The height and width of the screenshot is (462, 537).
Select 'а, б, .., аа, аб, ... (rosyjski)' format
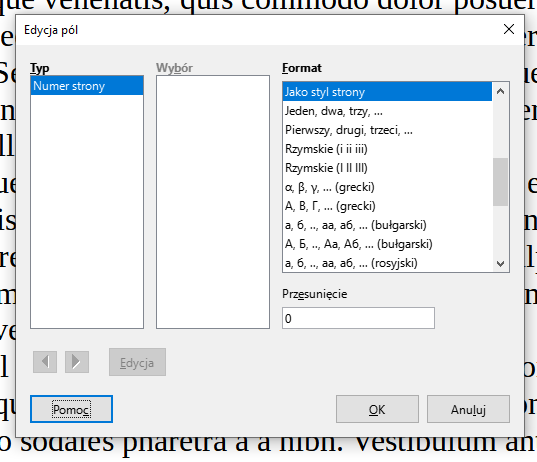(387, 263)
